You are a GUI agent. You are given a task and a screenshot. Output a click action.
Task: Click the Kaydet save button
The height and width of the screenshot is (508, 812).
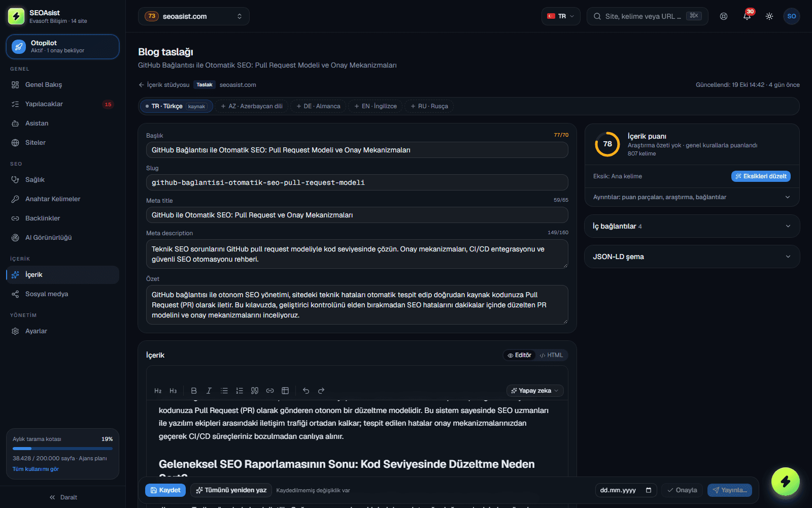[x=165, y=490]
